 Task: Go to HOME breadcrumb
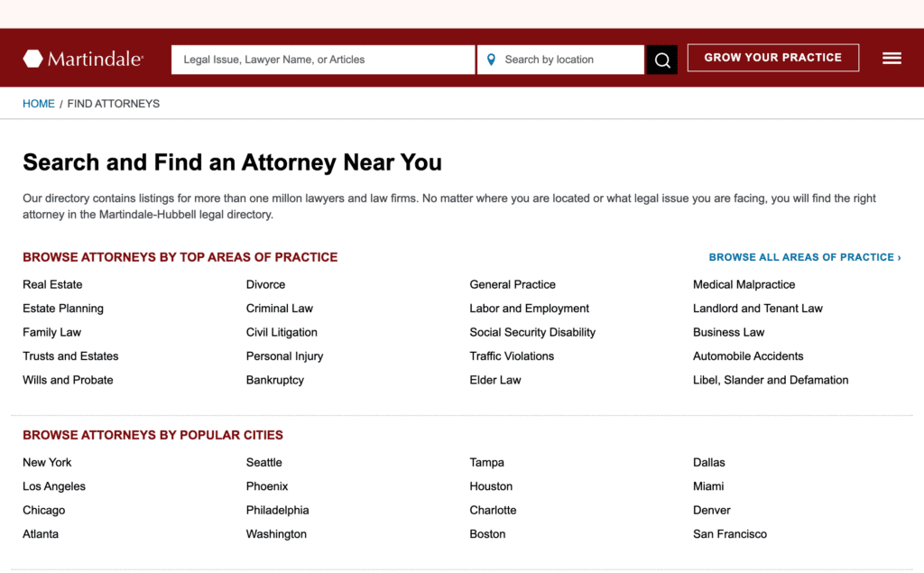coord(38,104)
